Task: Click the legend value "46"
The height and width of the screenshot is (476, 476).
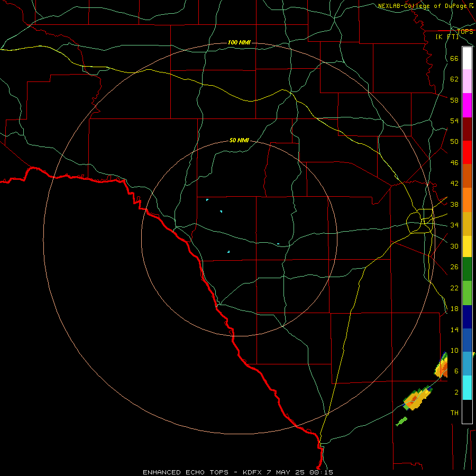Action: [x=454, y=163]
